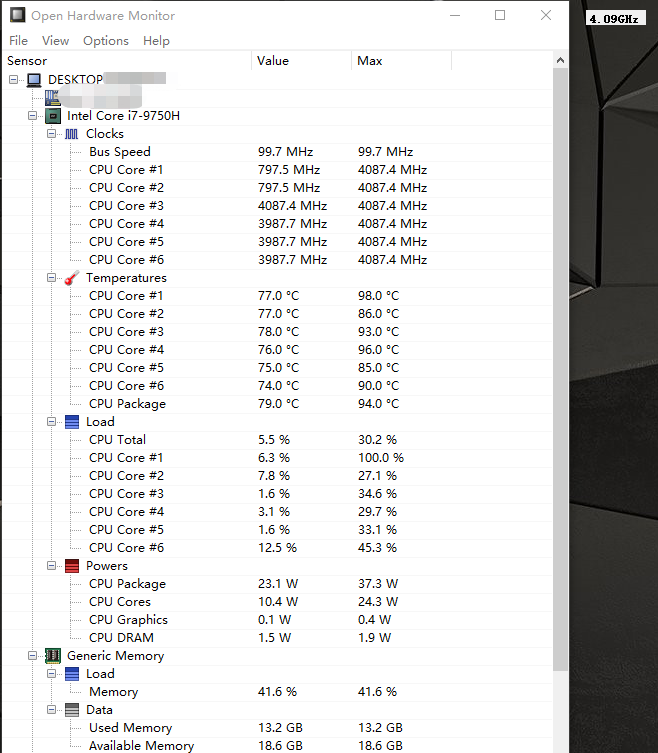
Task: Click the 37.3 W max power value
Action: (x=378, y=584)
